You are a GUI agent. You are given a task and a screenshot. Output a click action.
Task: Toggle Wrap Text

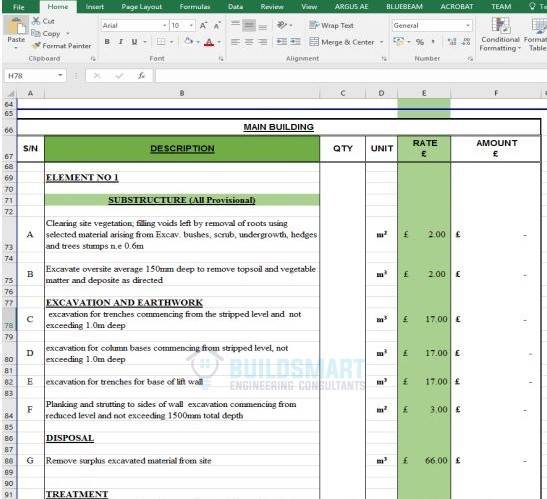pyautogui.click(x=331, y=25)
